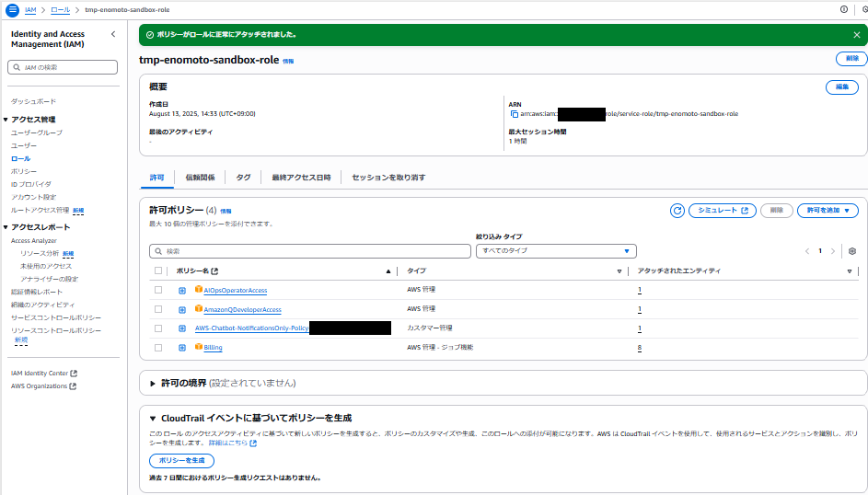Open アカウント設定 in the sidebar
Image resolution: width=868 pixels, height=495 pixels.
[x=33, y=197]
